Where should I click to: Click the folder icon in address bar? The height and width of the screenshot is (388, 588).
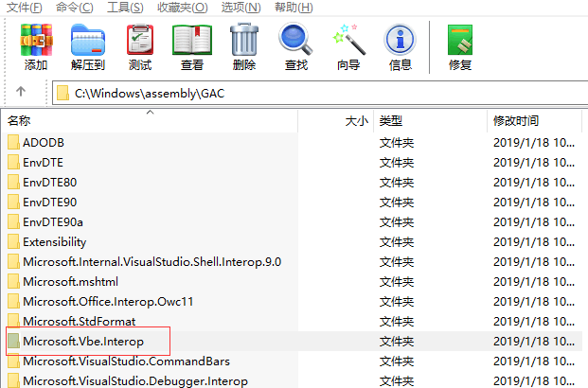coord(62,93)
